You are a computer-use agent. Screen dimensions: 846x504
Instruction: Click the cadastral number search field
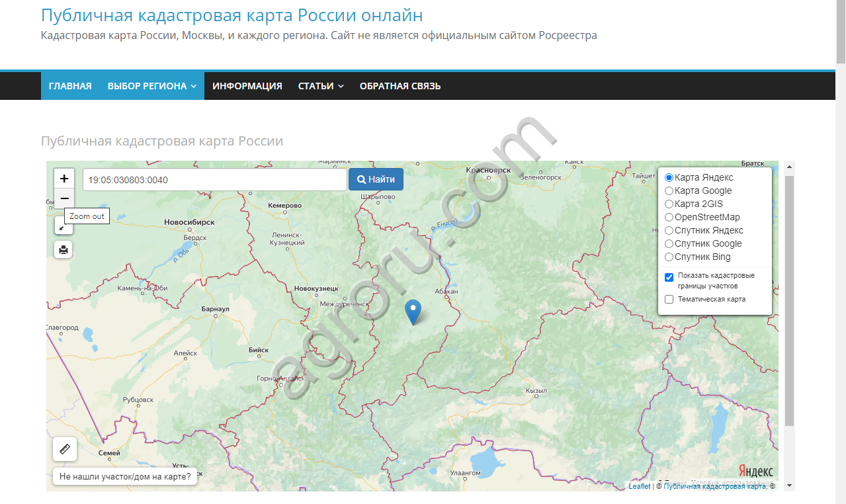215,180
